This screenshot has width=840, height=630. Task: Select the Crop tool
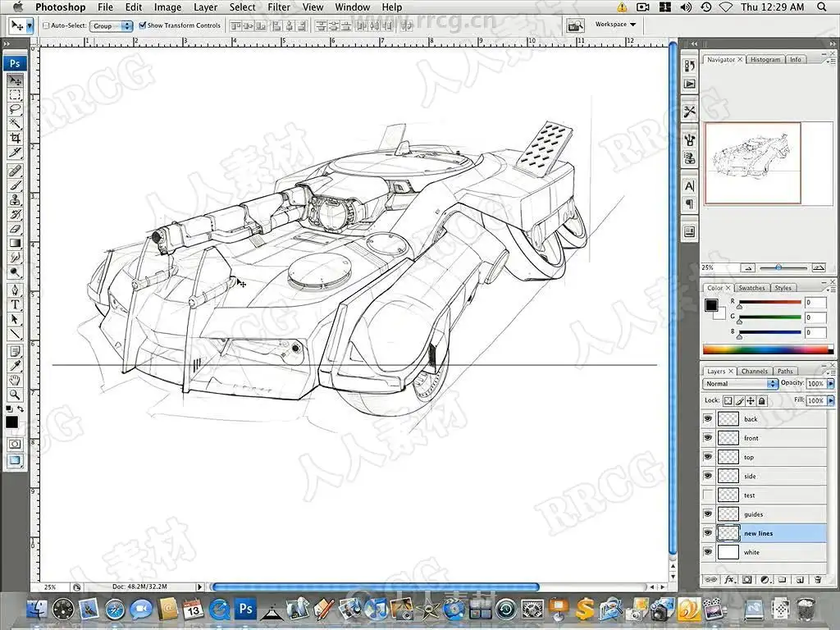click(x=15, y=138)
